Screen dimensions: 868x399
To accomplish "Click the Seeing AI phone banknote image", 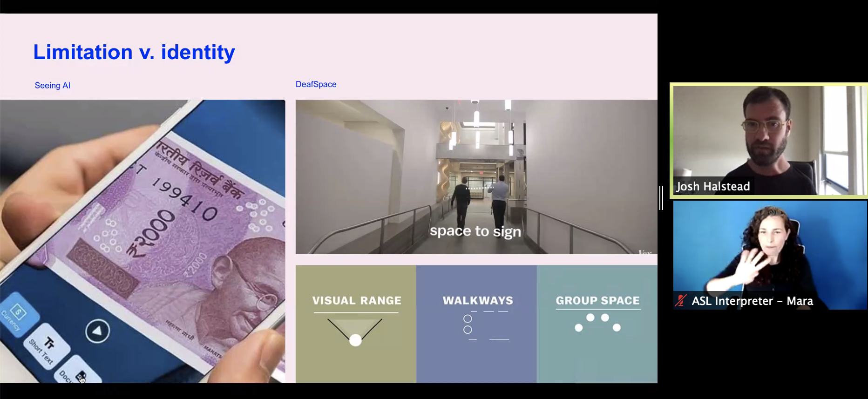I will click(142, 241).
